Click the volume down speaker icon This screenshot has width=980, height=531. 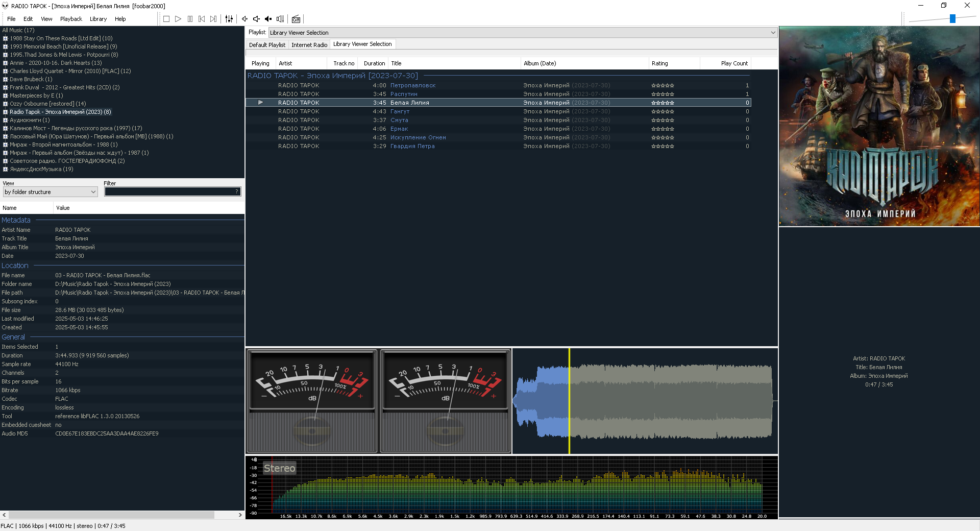[x=257, y=19]
